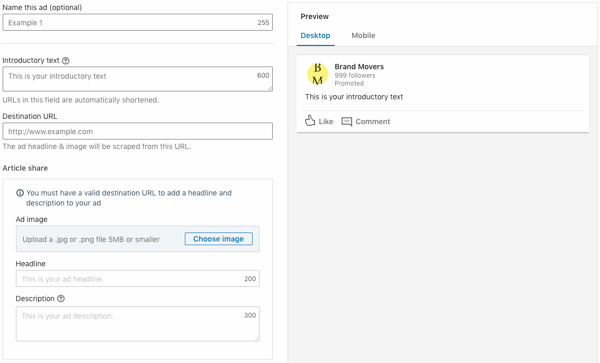Switch to the Mobile preview tab
The image size is (600, 363).
click(363, 36)
